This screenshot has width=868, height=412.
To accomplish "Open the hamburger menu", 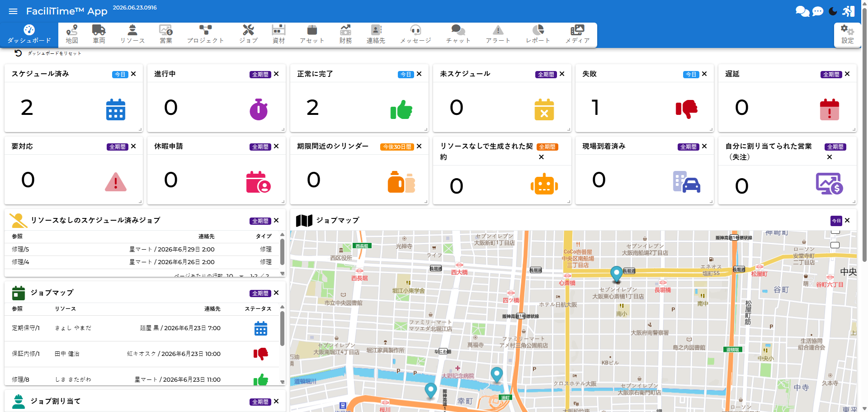I will [13, 11].
